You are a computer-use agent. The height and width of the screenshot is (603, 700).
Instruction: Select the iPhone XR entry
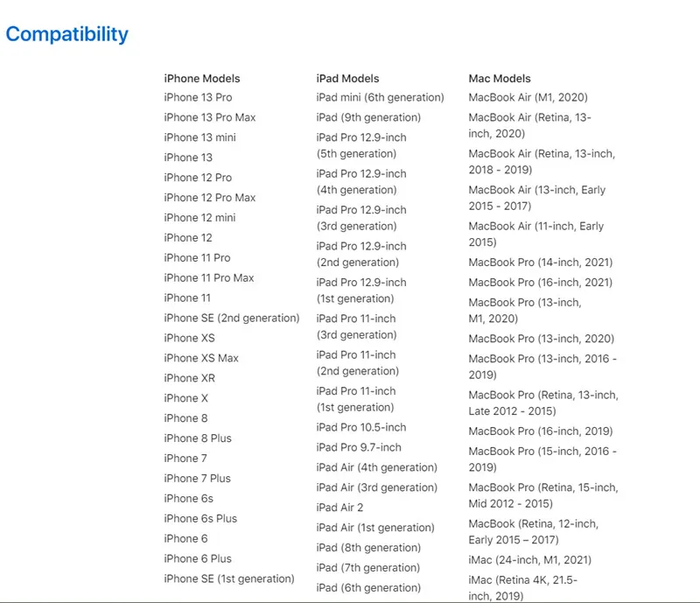(189, 378)
